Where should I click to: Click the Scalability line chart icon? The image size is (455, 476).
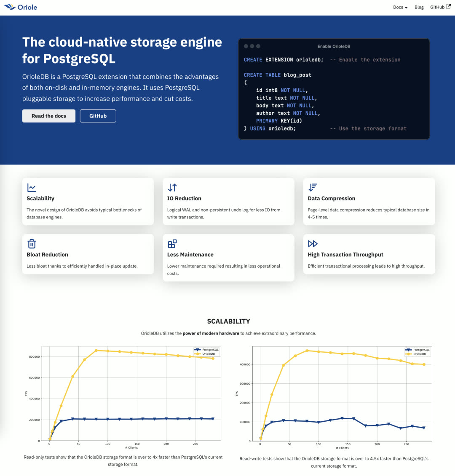[32, 188]
